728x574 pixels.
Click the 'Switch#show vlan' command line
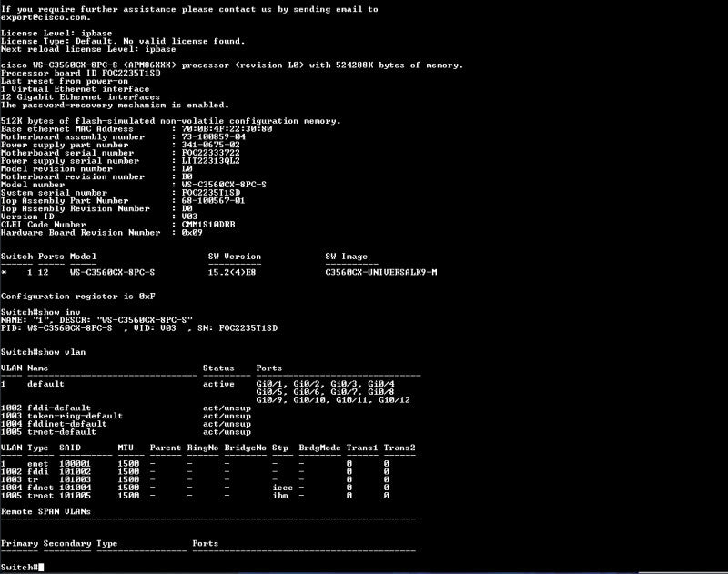pyautogui.click(x=43, y=352)
